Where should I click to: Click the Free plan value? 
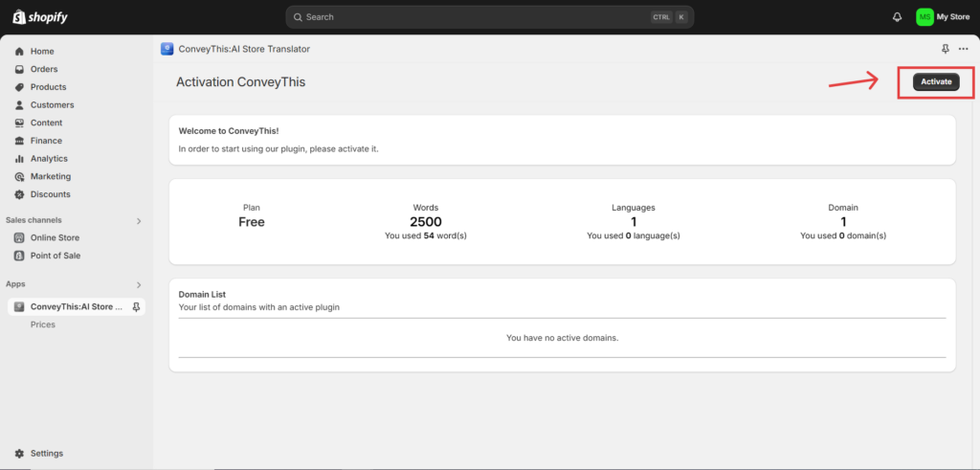pyautogui.click(x=252, y=222)
